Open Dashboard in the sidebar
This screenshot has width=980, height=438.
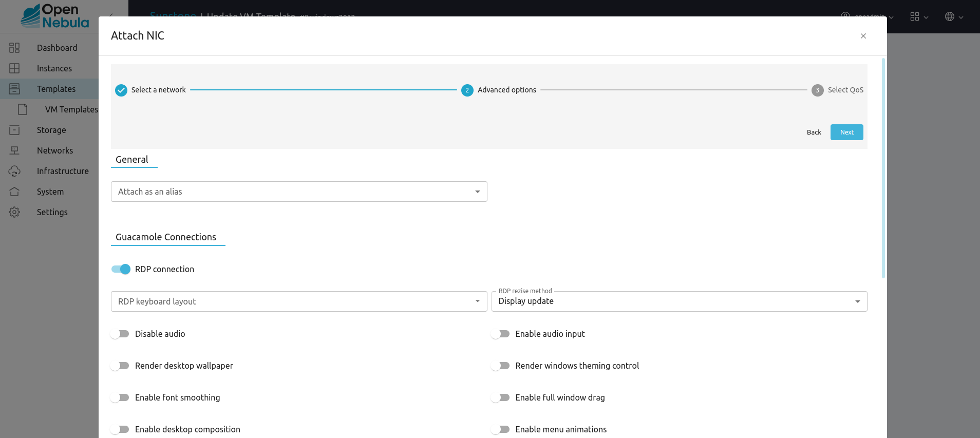57,48
